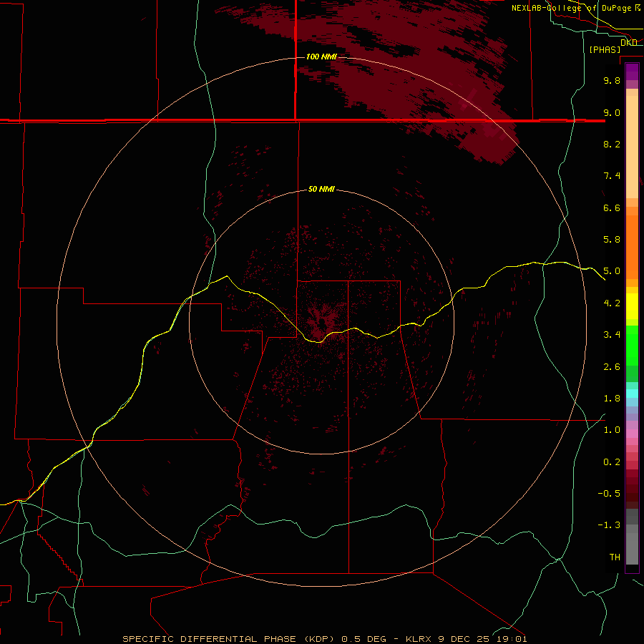Click the 9.8 value on color scale

(612, 80)
